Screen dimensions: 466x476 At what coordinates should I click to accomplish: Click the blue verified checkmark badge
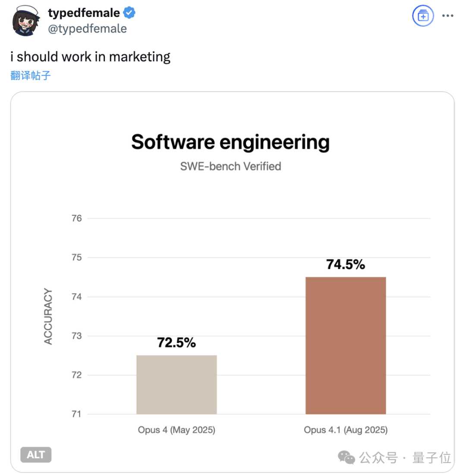(x=129, y=13)
